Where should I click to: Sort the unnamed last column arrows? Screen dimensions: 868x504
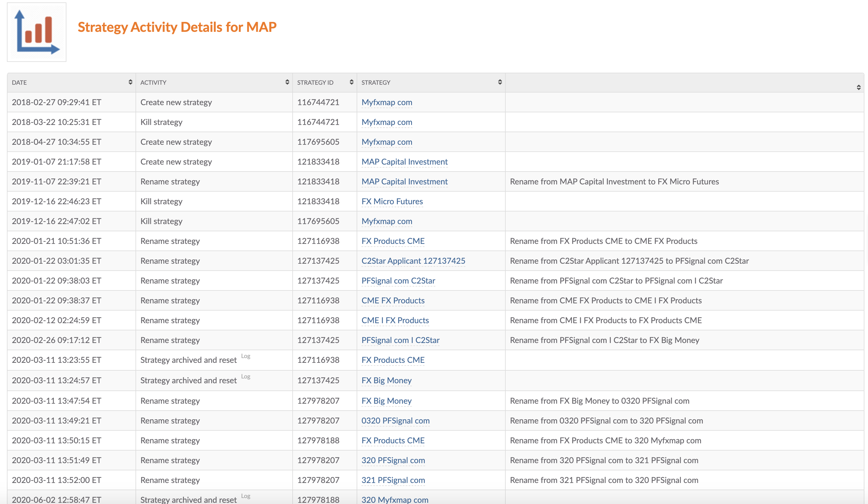pos(858,87)
